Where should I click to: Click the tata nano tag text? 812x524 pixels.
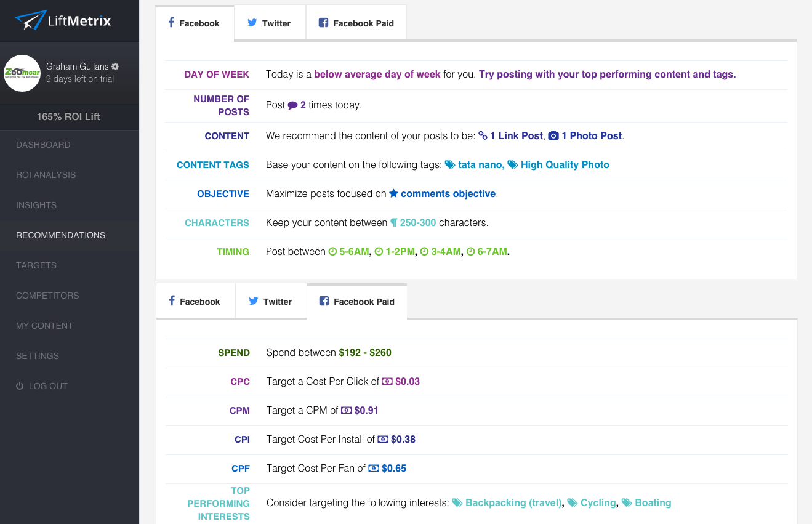tap(481, 164)
